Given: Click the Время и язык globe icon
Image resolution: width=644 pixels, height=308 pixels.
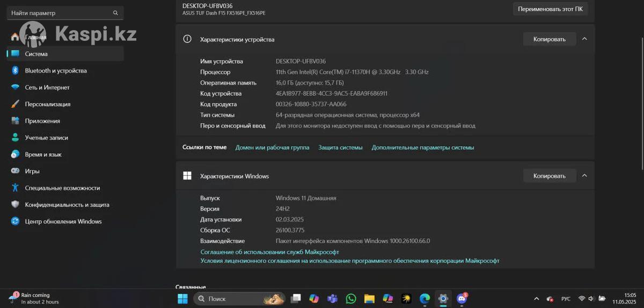Looking at the screenshot, I should (x=15, y=154).
